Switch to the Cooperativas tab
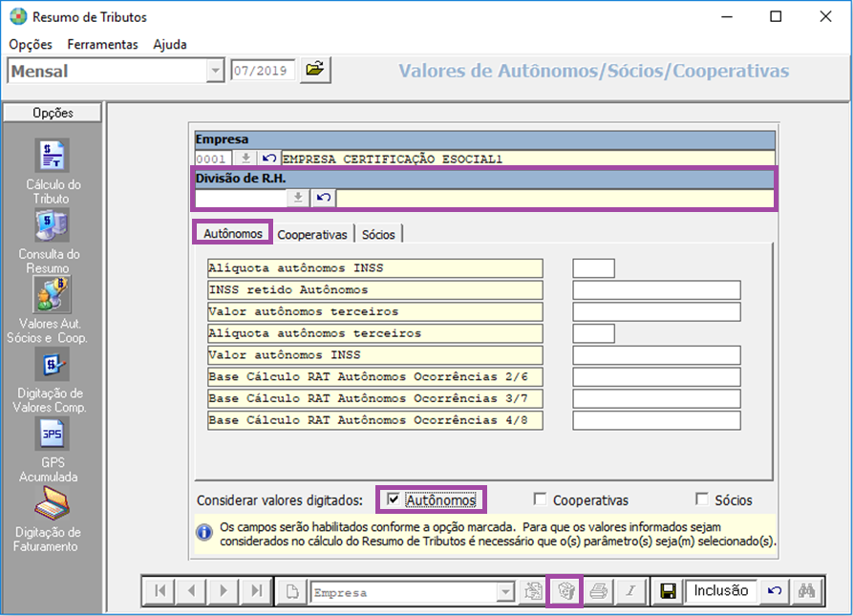This screenshot has height=616, width=853. click(312, 234)
